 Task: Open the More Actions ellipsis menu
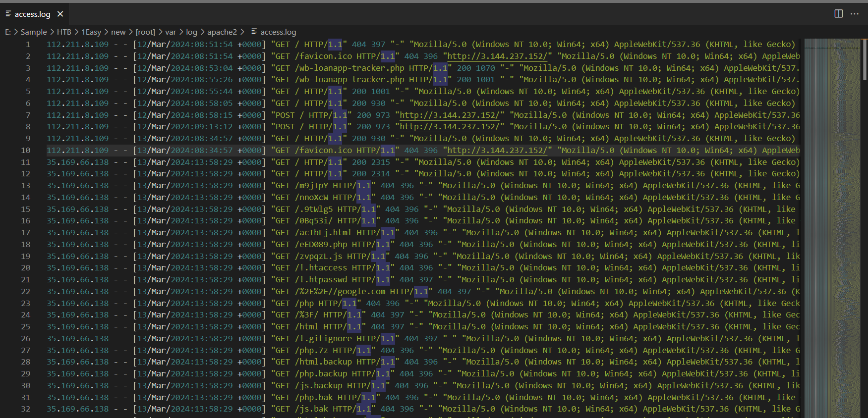(x=855, y=14)
